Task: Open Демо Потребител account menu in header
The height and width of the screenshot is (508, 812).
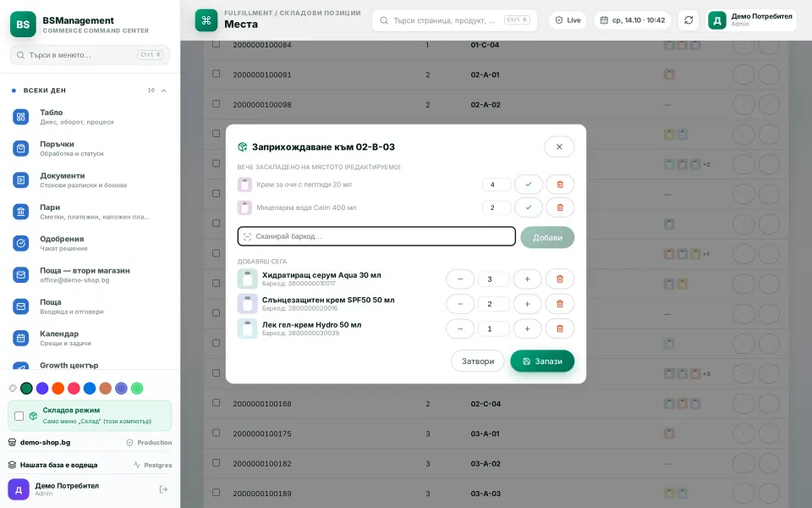Action: point(751,20)
